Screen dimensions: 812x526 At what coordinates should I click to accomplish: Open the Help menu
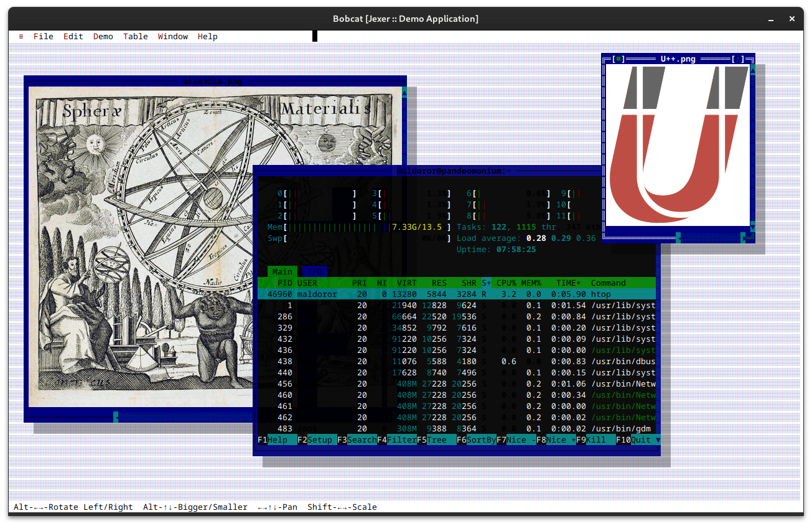(x=208, y=37)
